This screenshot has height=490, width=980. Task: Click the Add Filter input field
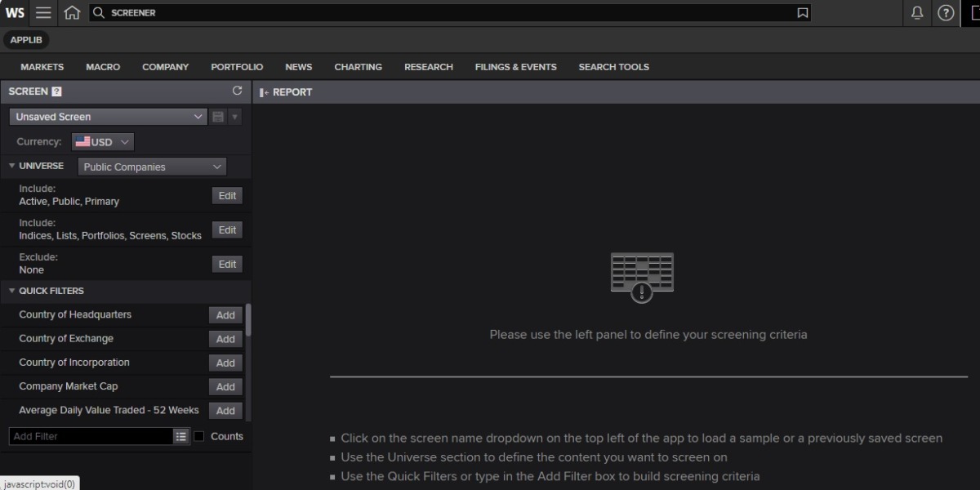coord(90,436)
